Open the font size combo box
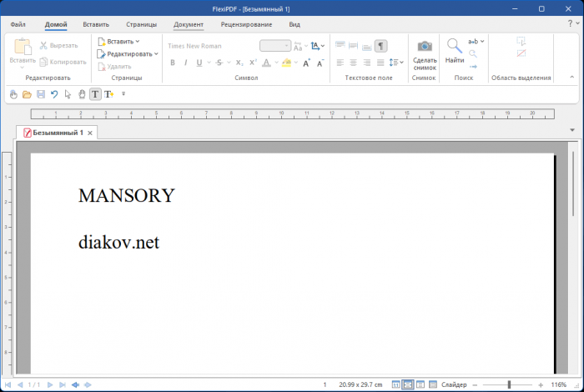 [x=275, y=46]
